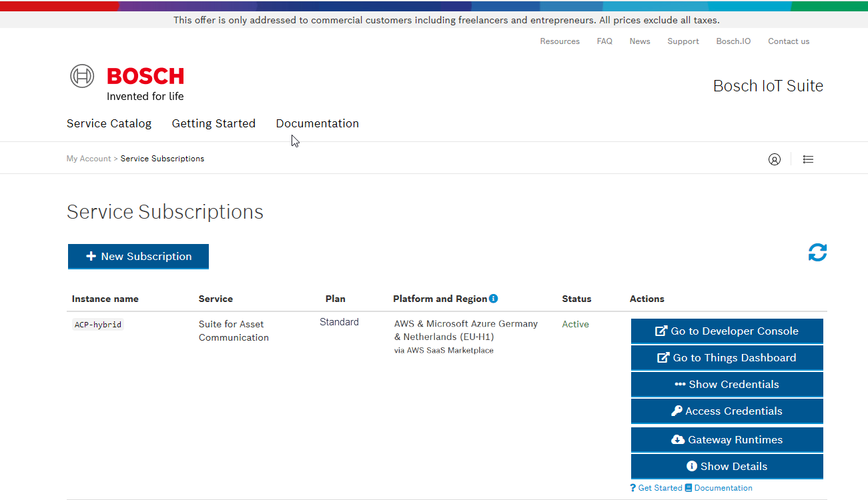Open the Contact us page
The image size is (868, 500).
789,41
